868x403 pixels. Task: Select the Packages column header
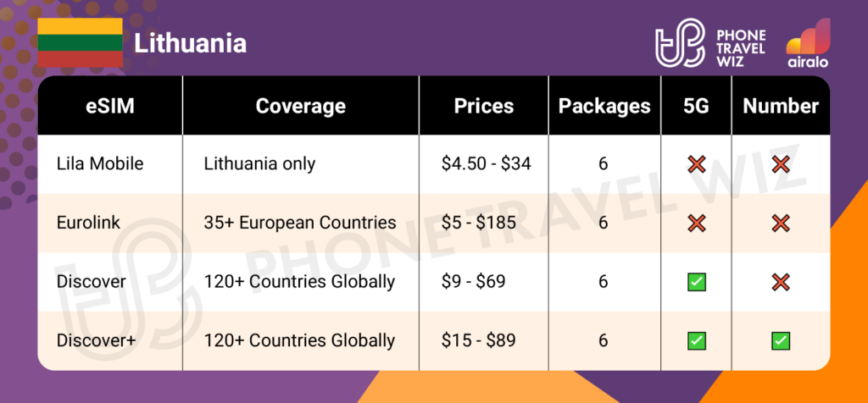pyautogui.click(x=604, y=106)
